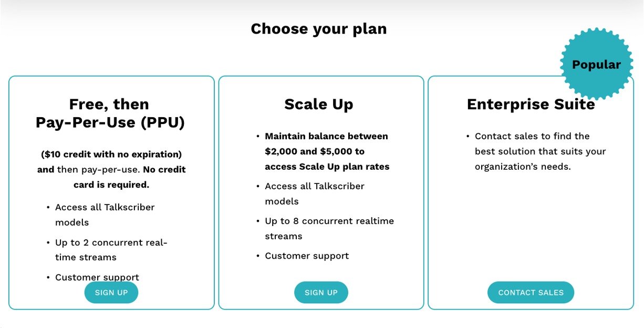Click the 'Maintain balance between $2,000 and $5,000' bullet

pyautogui.click(x=327, y=143)
